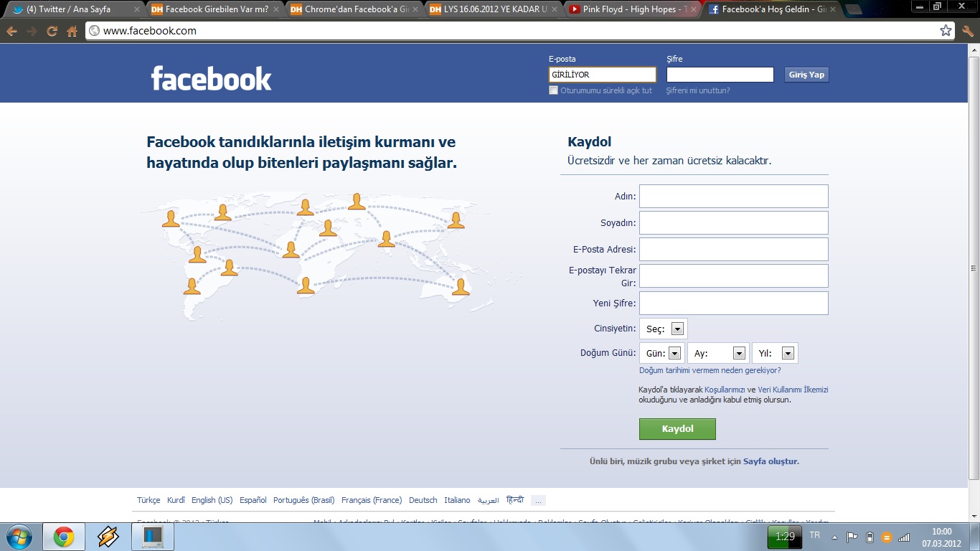Open the Chrome wrench settings menu
This screenshot has width=980, height=551.
click(968, 31)
